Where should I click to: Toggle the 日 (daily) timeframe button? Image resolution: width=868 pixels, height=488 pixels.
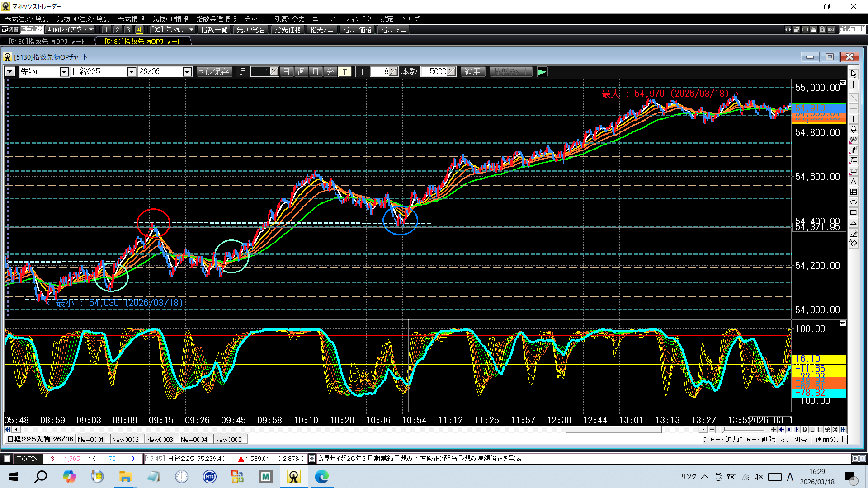[x=287, y=72]
